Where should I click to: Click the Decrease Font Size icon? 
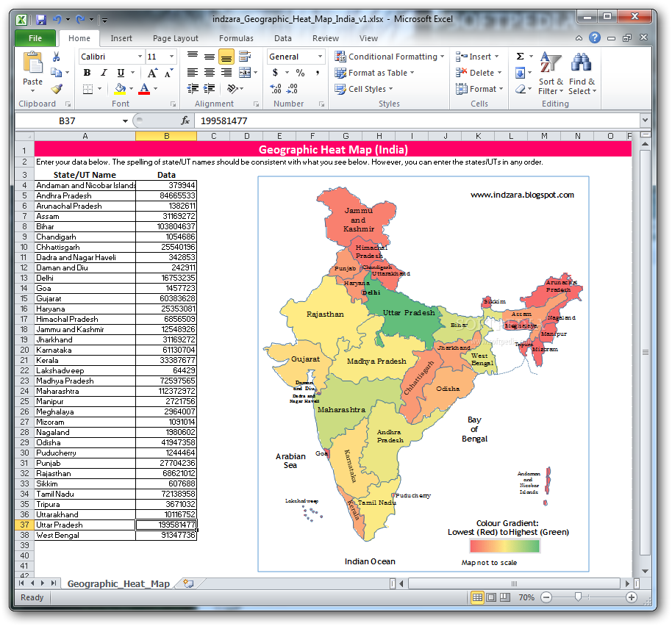tap(169, 73)
